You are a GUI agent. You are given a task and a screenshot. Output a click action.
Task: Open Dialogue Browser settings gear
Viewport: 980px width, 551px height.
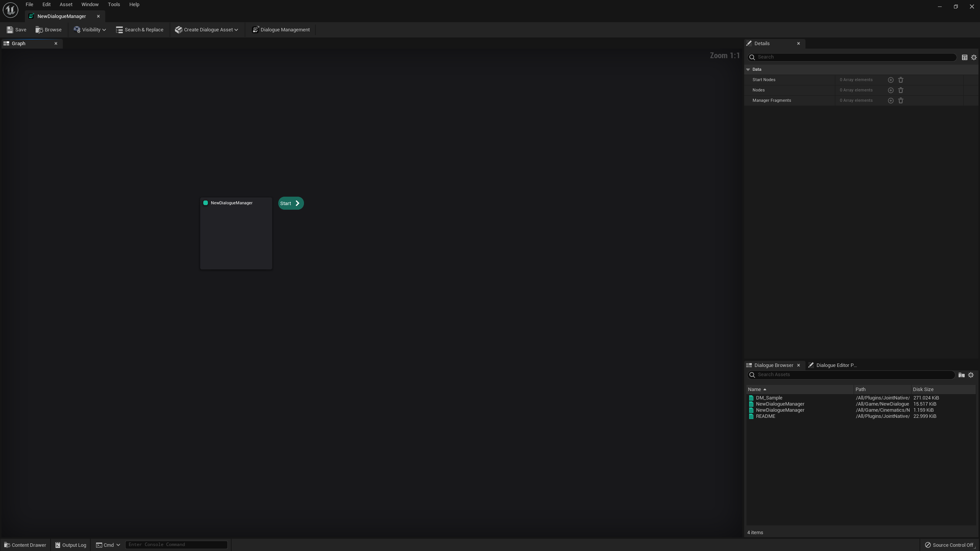pyautogui.click(x=971, y=375)
